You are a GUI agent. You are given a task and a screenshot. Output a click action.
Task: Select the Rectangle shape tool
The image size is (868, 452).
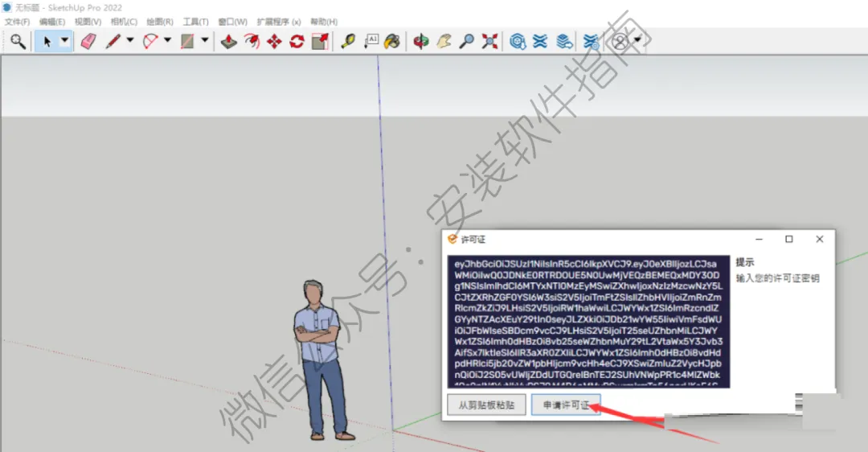[187, 42]
